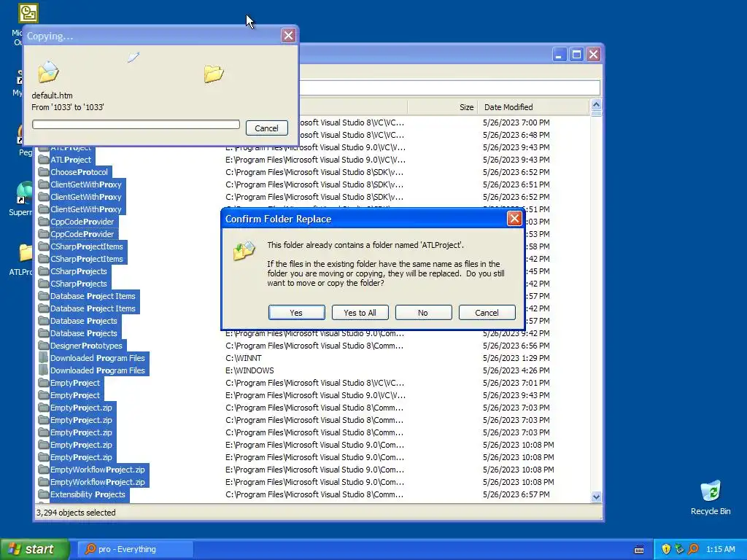
Task: Click the 'default.htm' filename in Copying dialog
Action: pyautogui.click(x=52, y=96)
